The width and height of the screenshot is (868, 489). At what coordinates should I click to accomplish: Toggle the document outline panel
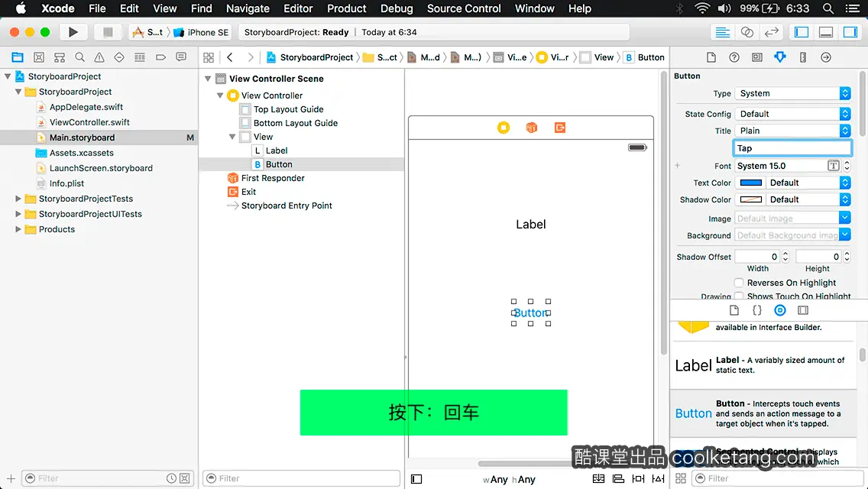[416, 479]
